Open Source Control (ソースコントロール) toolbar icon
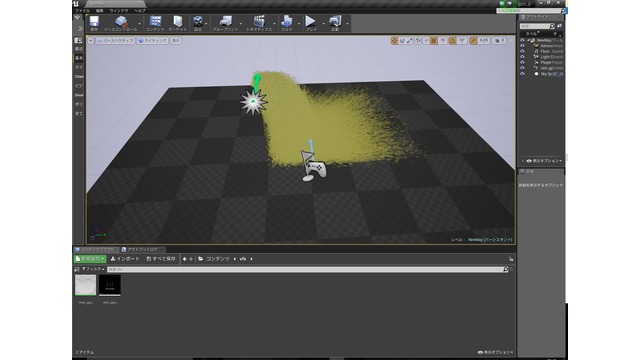Image resolution: width=640 pixels, height=360 pixels. 120,23
